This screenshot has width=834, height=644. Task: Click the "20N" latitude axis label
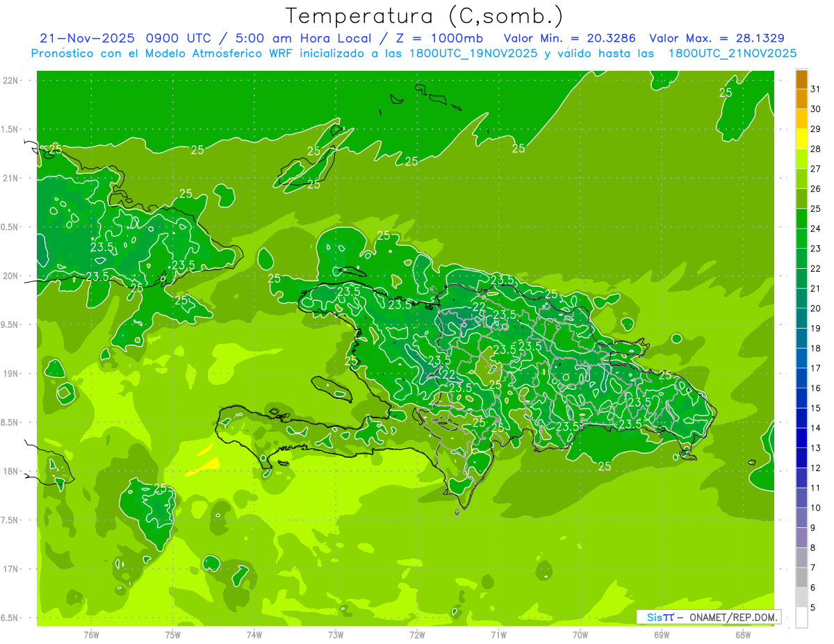pyautogui.click(x=10, y=276)
